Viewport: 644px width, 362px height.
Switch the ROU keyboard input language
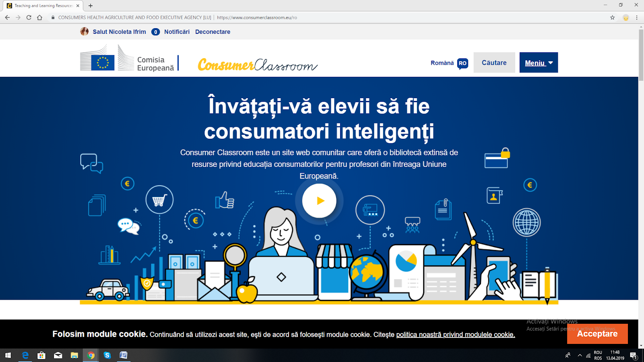point(598,355)
